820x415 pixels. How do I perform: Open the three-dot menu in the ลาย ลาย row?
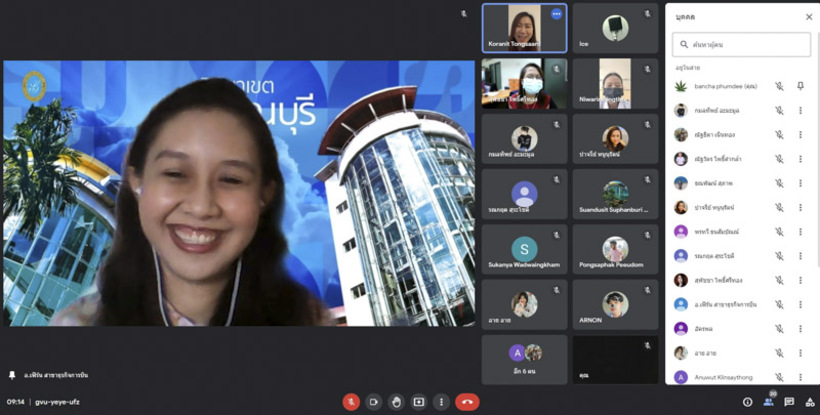(x=800, y=353)
